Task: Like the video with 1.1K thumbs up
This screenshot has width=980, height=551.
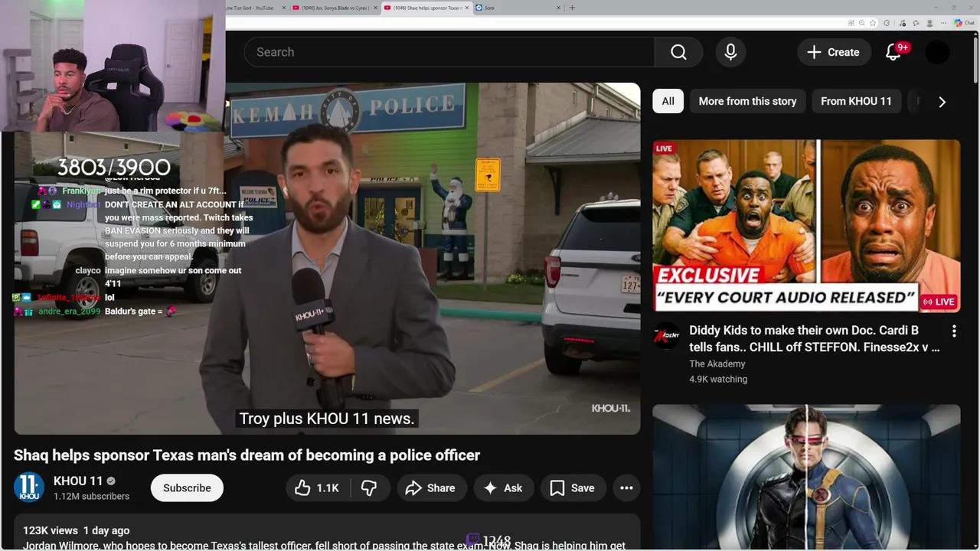Action: (x=318, y=488)
